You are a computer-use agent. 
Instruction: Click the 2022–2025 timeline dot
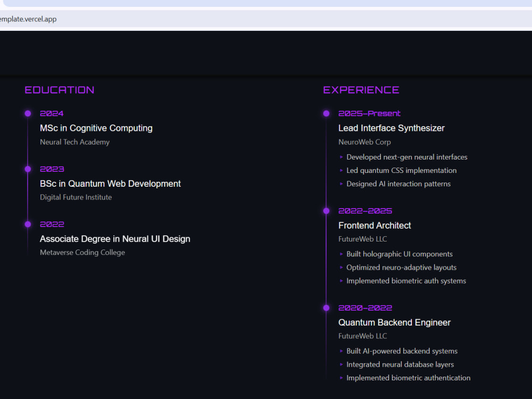tap(327, 211)
